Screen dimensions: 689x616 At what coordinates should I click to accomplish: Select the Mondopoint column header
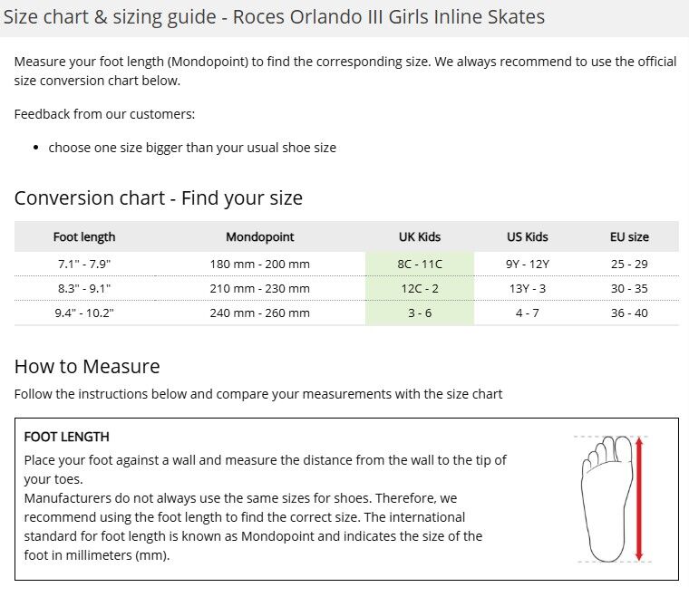coord(259,236)
